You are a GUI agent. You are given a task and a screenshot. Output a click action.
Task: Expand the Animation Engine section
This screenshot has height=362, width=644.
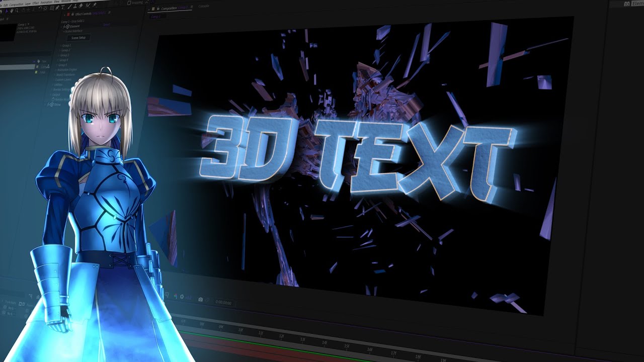pos(56,70)
